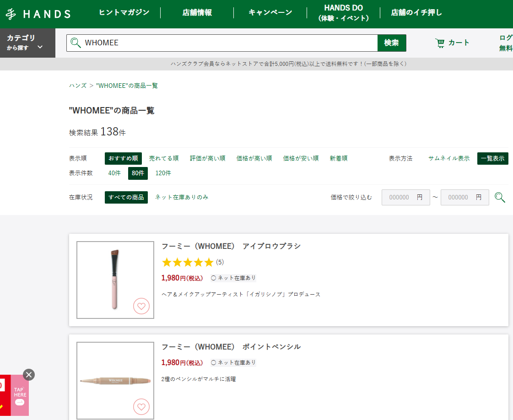Select 一覧表示 list view
The image size is (513, 420).
(x=493, y=158)
